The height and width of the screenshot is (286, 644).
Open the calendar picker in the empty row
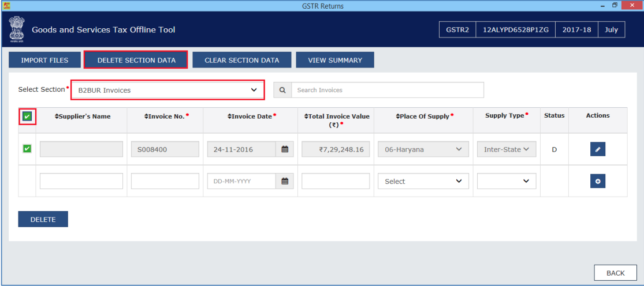click(x=285, y=181)
